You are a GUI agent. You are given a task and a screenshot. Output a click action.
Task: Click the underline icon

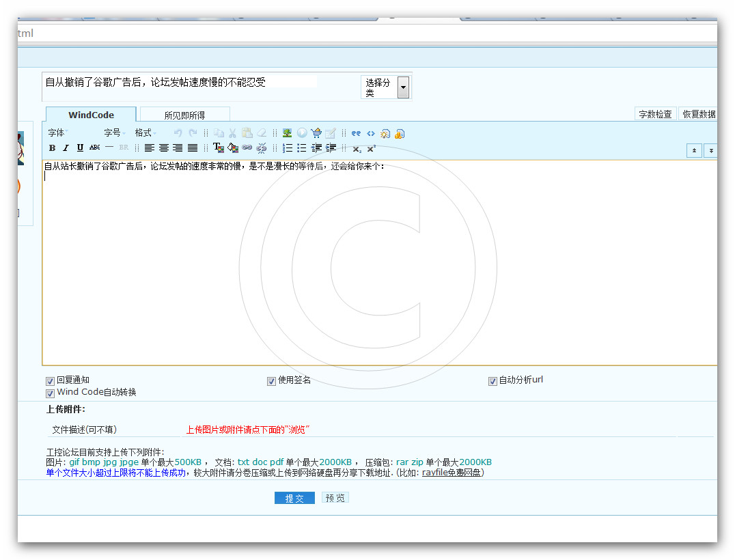coord(80,148)
